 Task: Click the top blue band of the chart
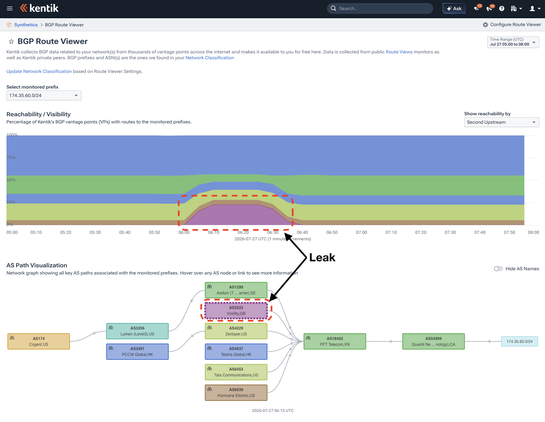tap(265, 155)
